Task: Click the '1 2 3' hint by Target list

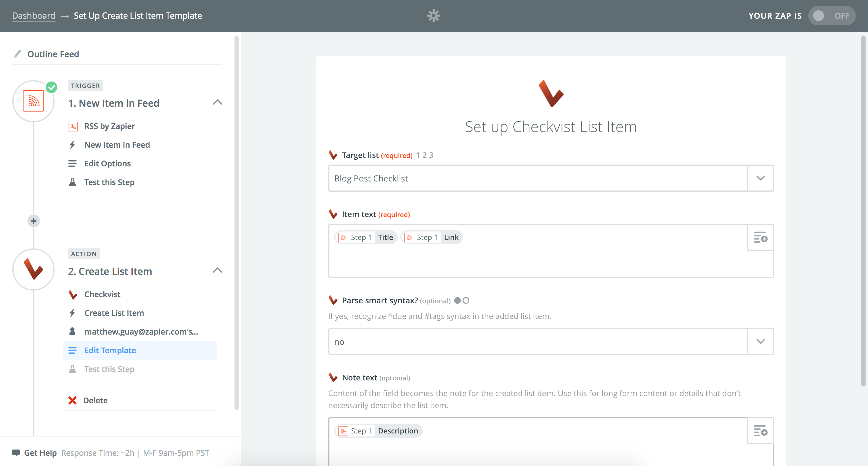Action: pyautogui.click(x=425, y=155)
